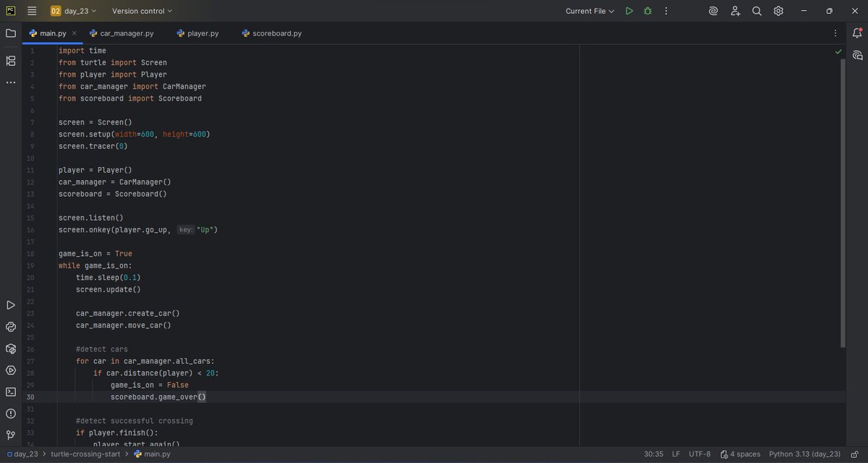Open editor tabs options kebab menu
Screen dimensions: 868x463
tap(836, 33)
